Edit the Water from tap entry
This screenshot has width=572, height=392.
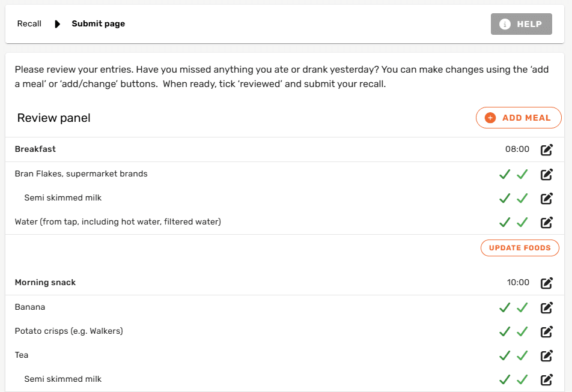point(547,222)
